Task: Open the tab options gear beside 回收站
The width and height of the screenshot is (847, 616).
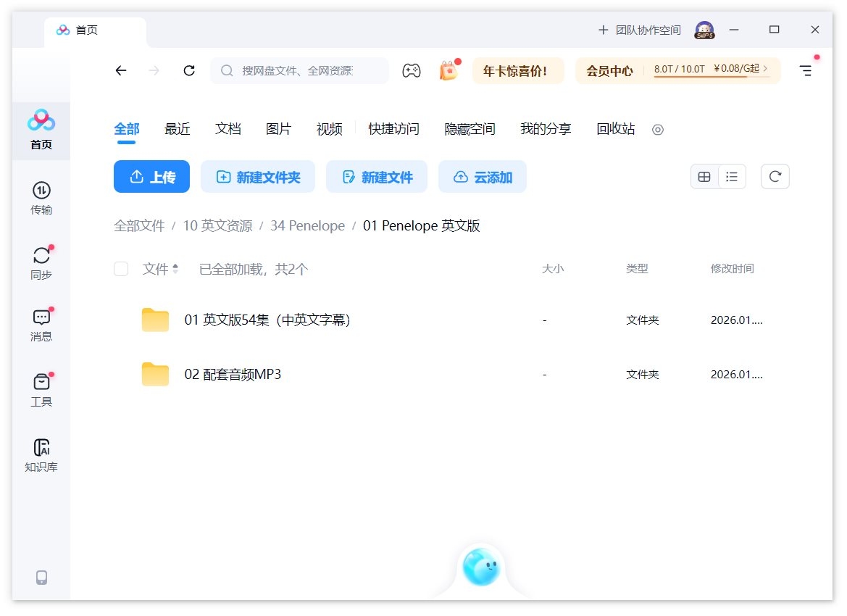Action: (x=657, y=130)
